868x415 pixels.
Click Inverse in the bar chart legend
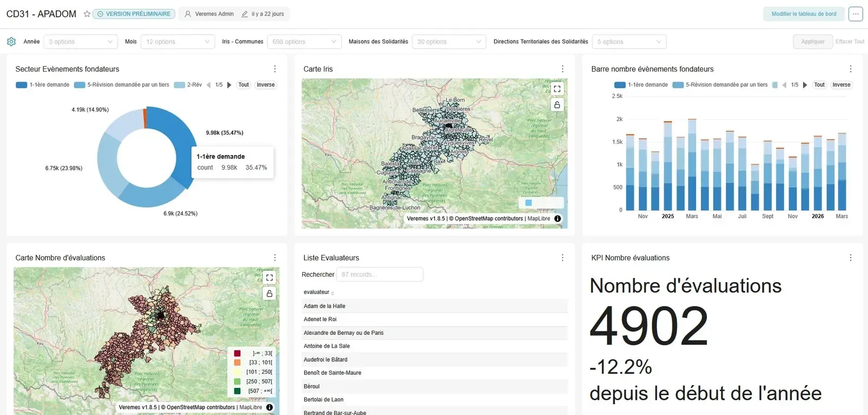tap(841, 85)
